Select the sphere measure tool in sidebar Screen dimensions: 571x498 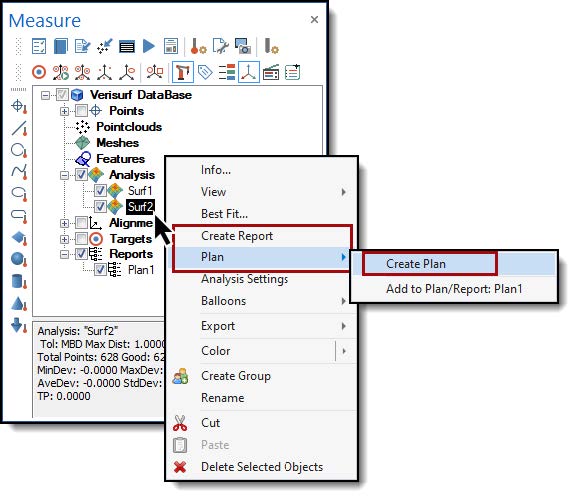19,260
